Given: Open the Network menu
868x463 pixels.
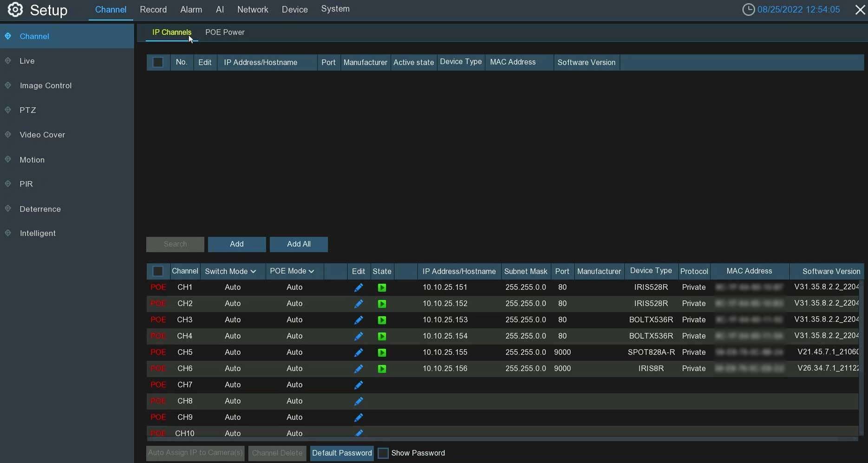Looking at the screenshot, I should coord(253,9).
